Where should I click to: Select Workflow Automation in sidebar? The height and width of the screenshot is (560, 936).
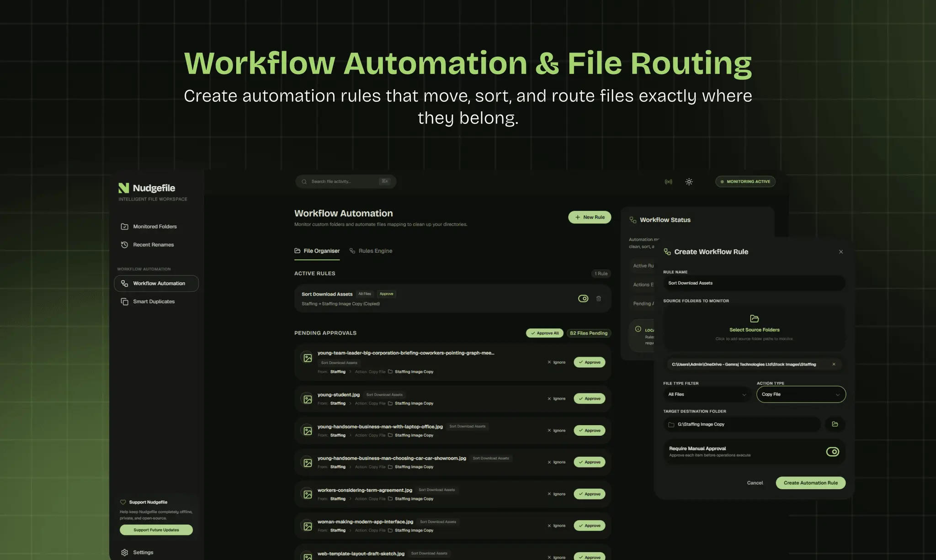tap(156, 284)
